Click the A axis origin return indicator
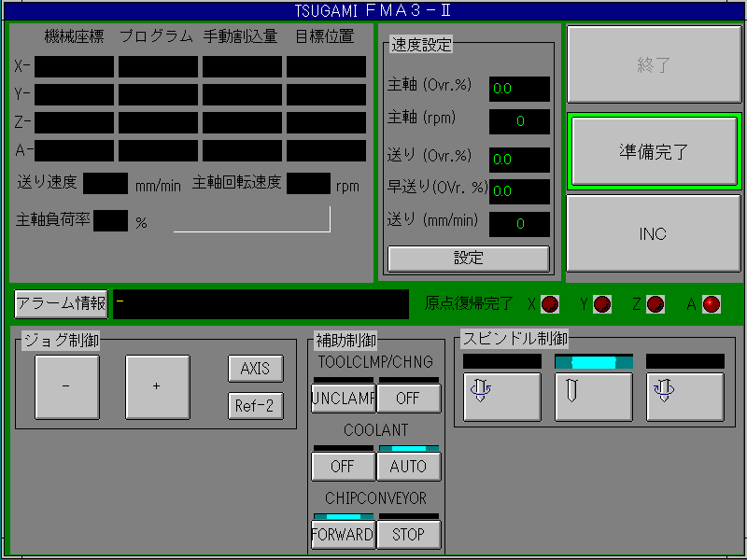This screenshot has width=747, height=560. click(712, 304)
